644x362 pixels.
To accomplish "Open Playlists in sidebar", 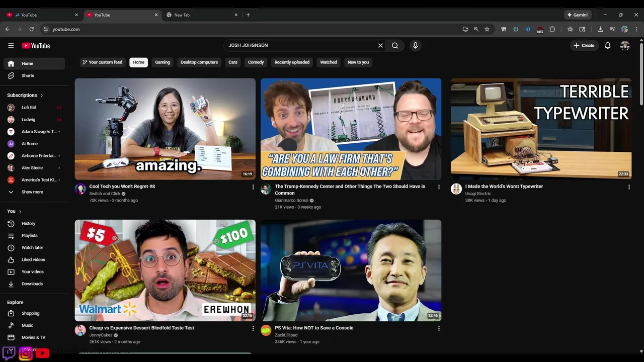I will click(x=34, y=235).
